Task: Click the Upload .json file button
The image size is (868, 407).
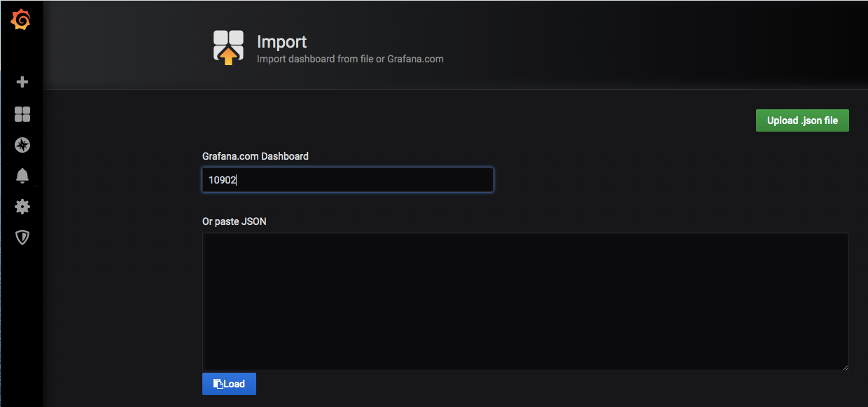Action: (x=802, y=120)
